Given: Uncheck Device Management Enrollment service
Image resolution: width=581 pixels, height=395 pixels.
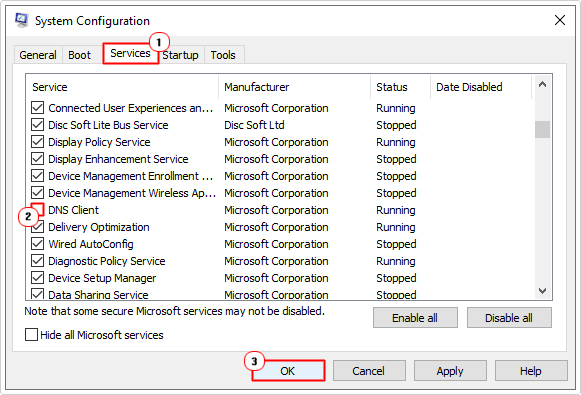Looking at the screenshot, I should 37,176.
